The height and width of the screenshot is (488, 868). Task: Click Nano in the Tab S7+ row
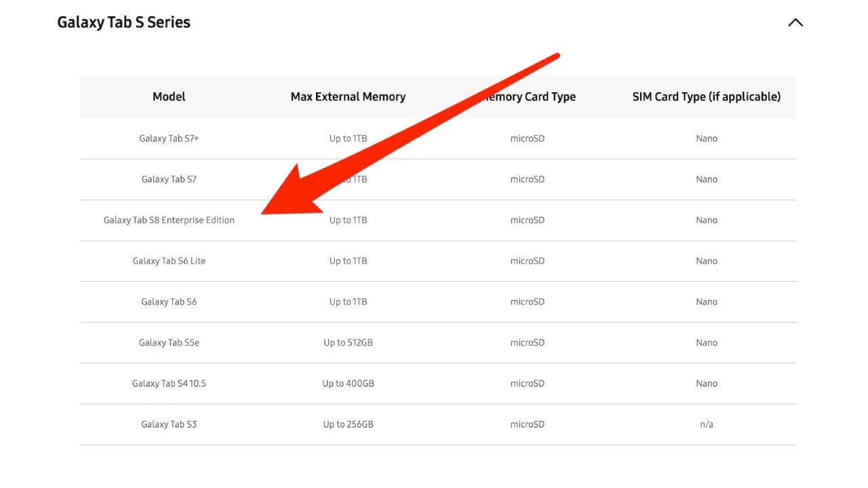click(707, 138)
